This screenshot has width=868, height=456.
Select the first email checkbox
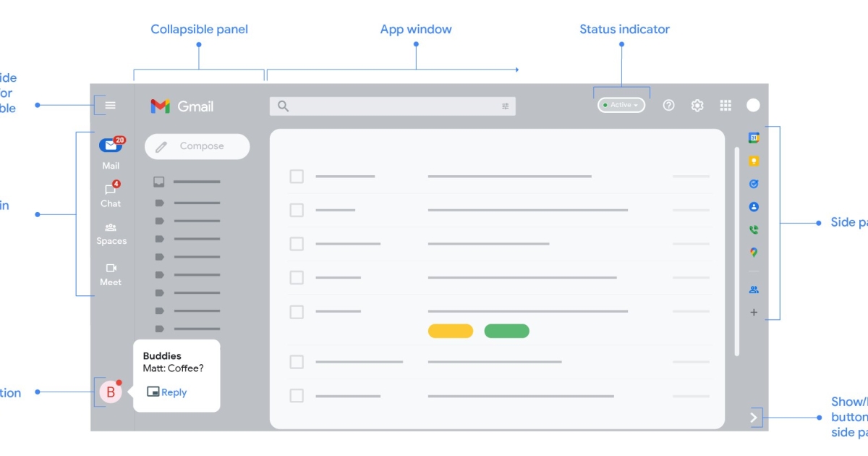(297, 177)
